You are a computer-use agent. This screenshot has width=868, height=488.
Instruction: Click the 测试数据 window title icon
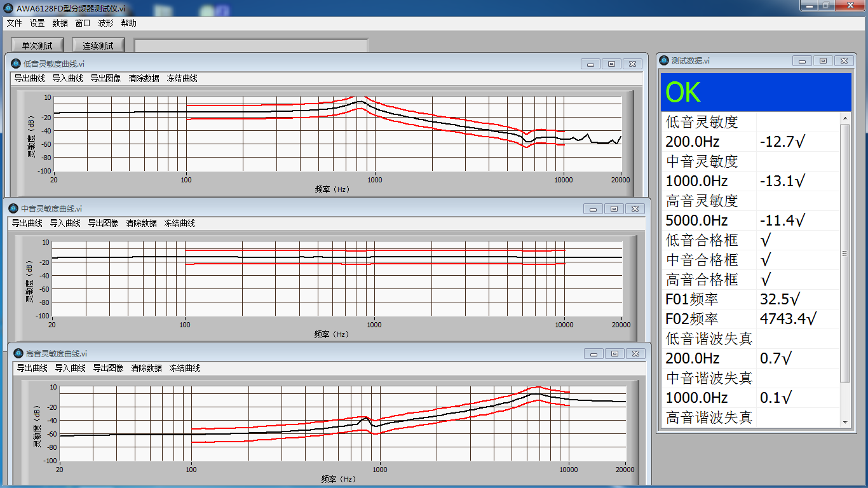pos(664,61)
